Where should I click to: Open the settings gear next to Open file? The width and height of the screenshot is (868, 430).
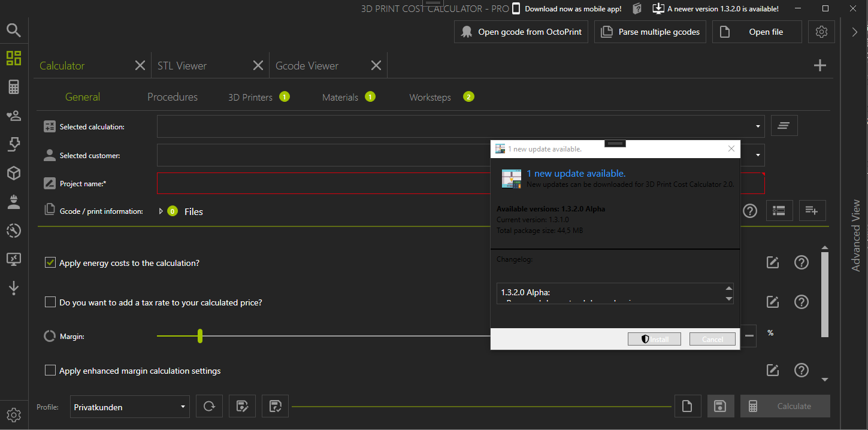tap(821, 32)
